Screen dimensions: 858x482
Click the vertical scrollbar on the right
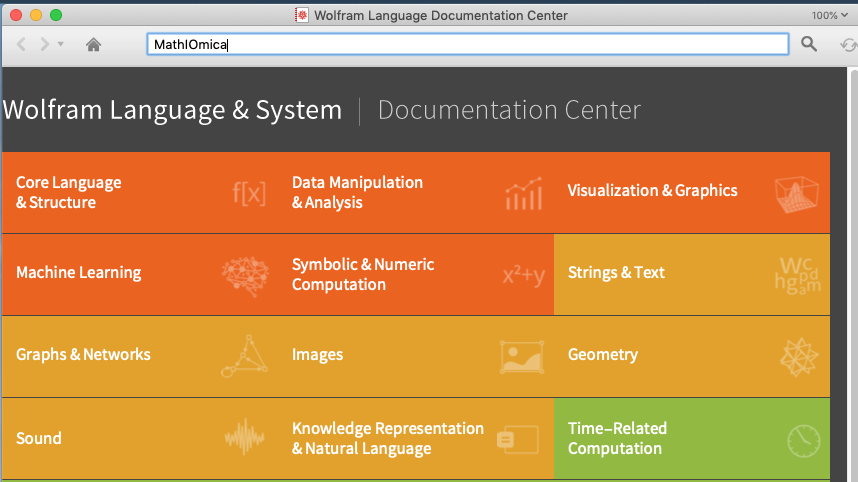(x=853, y=274)
